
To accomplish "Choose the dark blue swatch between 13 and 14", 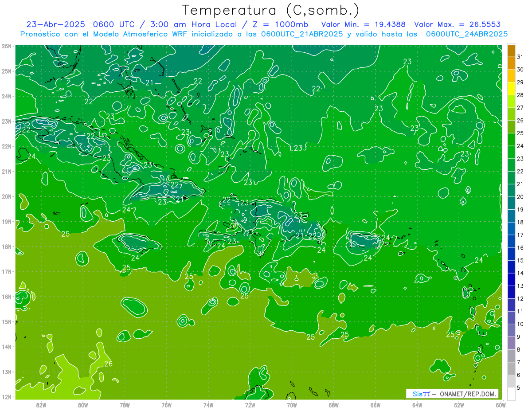I will (x=511, y=279).
